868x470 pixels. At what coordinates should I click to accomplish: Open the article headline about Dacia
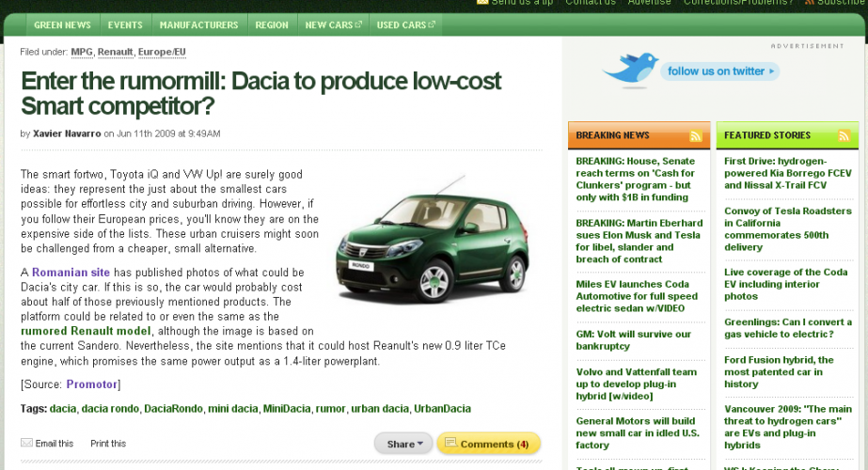[x=260, y=93]
